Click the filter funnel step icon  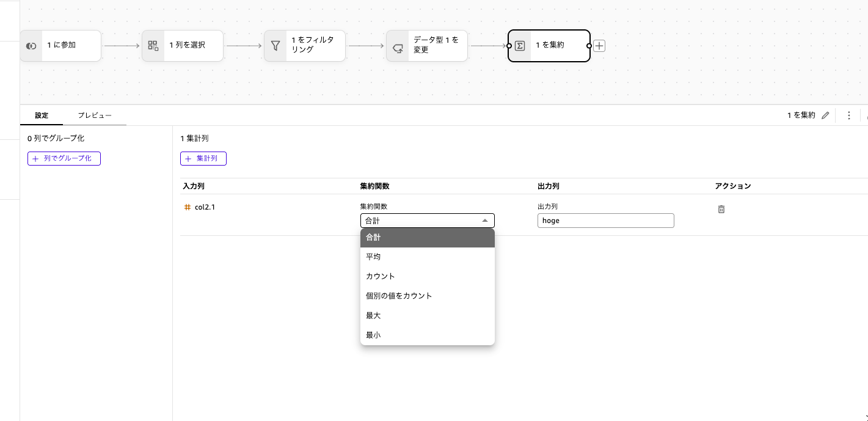[275, 46]
